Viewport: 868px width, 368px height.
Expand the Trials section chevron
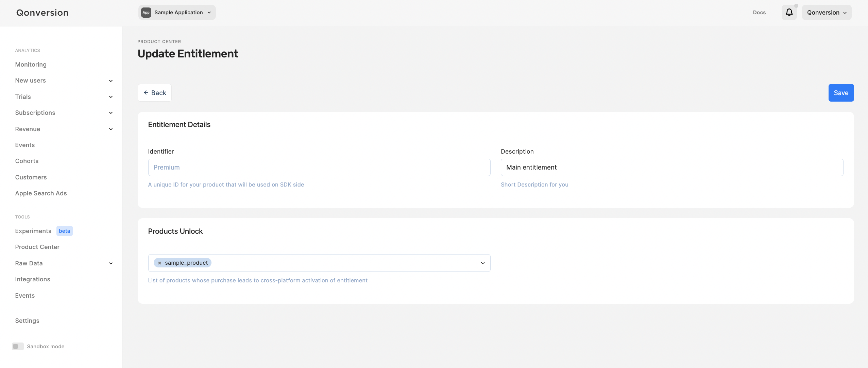click(x=110, y=97)
